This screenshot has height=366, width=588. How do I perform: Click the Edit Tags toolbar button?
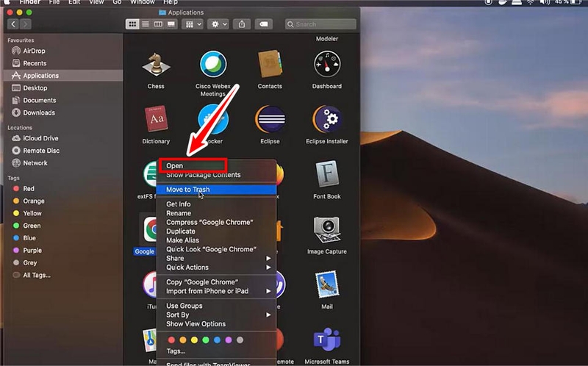264,24
